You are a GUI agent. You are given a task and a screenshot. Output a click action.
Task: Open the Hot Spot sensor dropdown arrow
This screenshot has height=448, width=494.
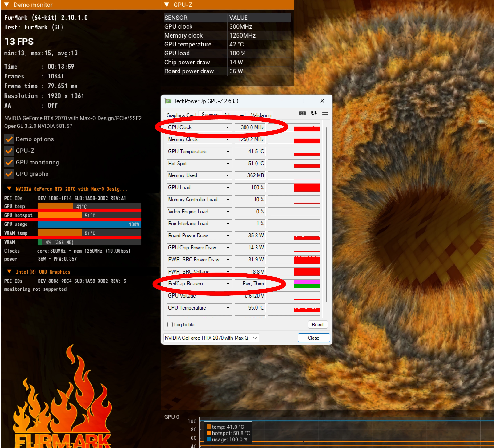[x=228, y=164]
